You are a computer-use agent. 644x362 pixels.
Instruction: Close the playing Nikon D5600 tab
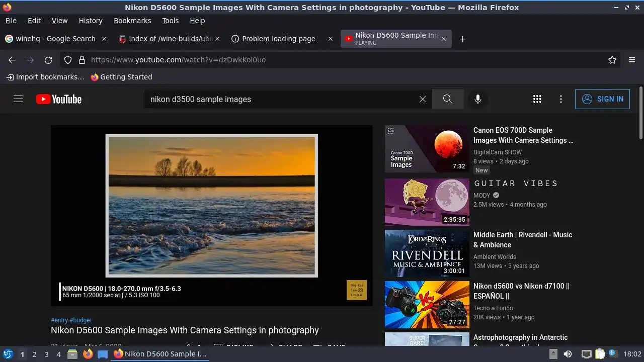tap(443, 39)
